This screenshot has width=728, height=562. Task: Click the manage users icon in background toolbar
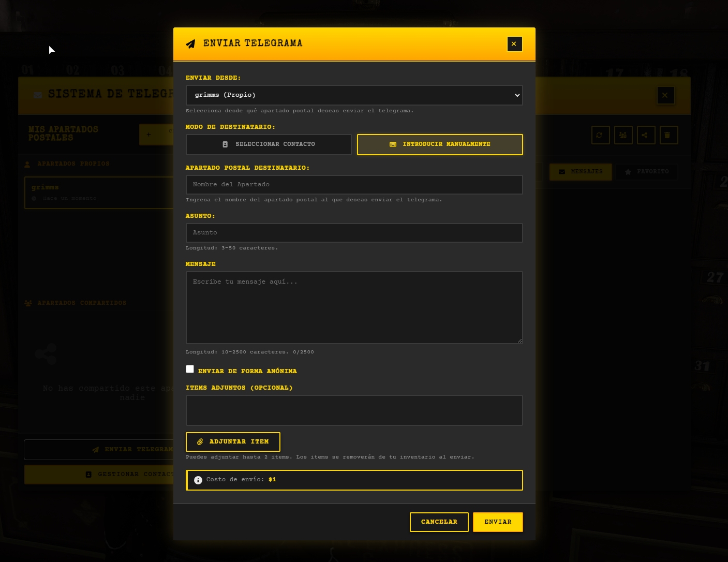[623, 135]
